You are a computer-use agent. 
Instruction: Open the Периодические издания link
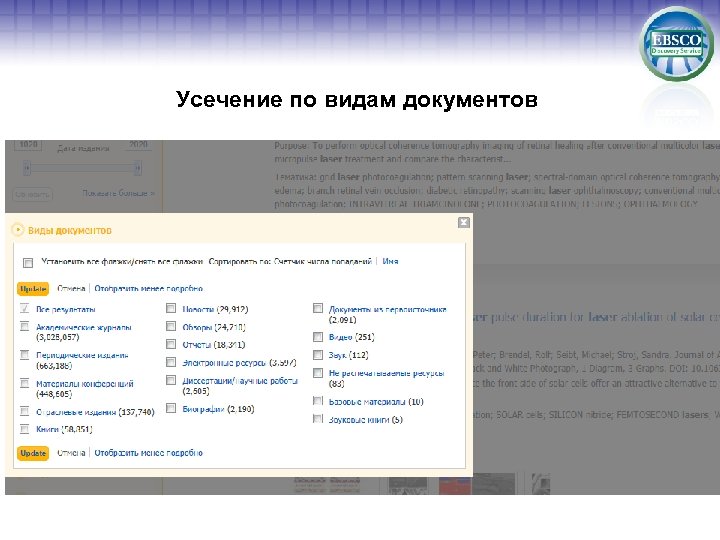[x=82, y=355]
